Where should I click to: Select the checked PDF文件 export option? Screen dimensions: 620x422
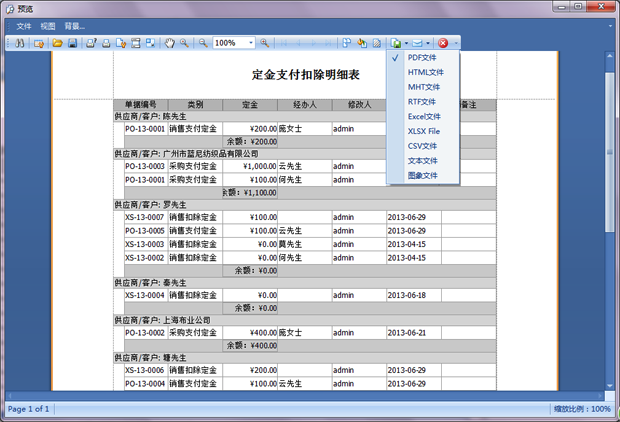click(423, 58)
